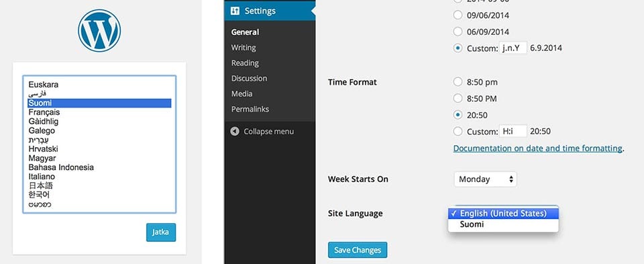
Task: Go to Discussion settings
Action: pyautogui.click(x=249, y=79)
